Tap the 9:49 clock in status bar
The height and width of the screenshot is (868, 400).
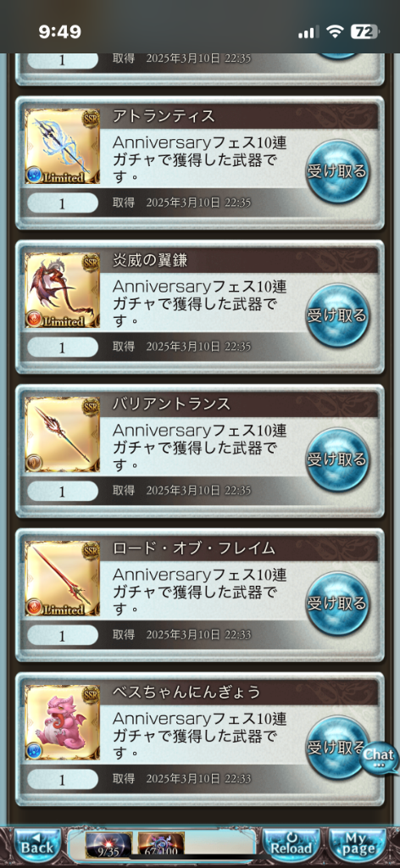tap(60, 32)
